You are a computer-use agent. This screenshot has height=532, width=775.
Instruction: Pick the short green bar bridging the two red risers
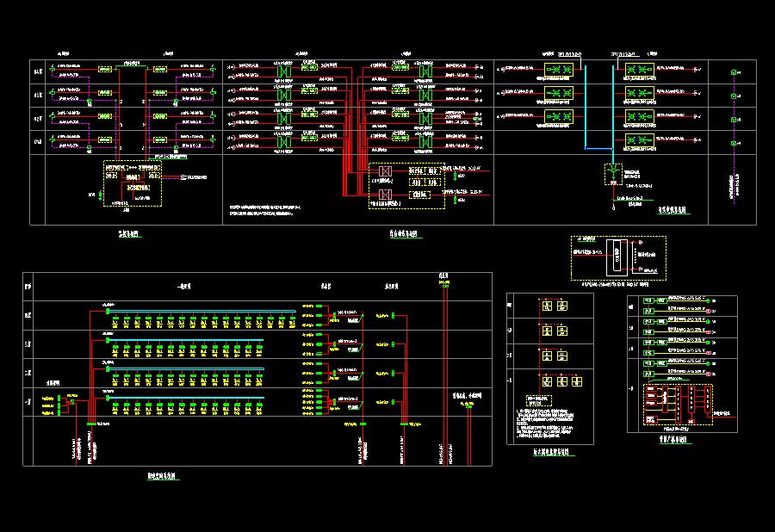click(131, 65)
